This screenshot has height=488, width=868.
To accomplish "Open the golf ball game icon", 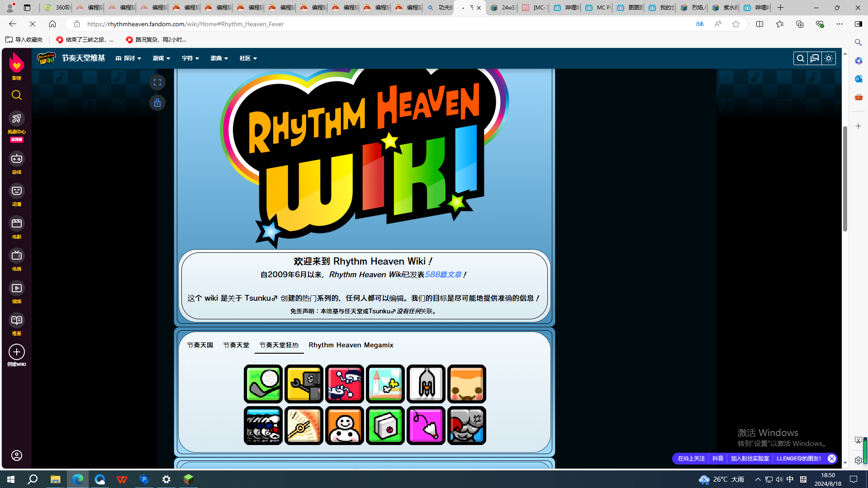I will tap(263, 384).
